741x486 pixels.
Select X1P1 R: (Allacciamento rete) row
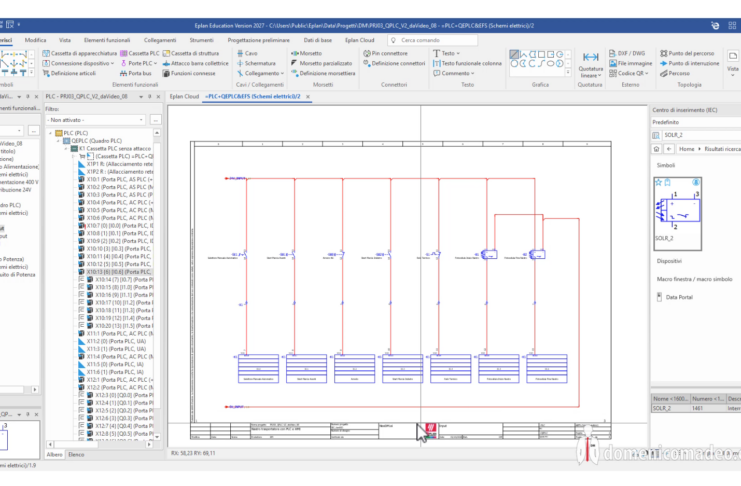[116, 164]
